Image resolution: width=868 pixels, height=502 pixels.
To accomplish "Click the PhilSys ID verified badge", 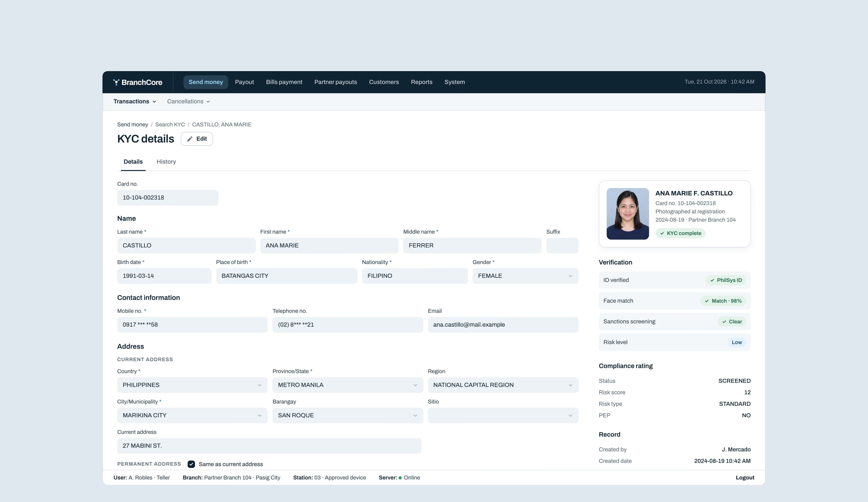I will [726, 280].
